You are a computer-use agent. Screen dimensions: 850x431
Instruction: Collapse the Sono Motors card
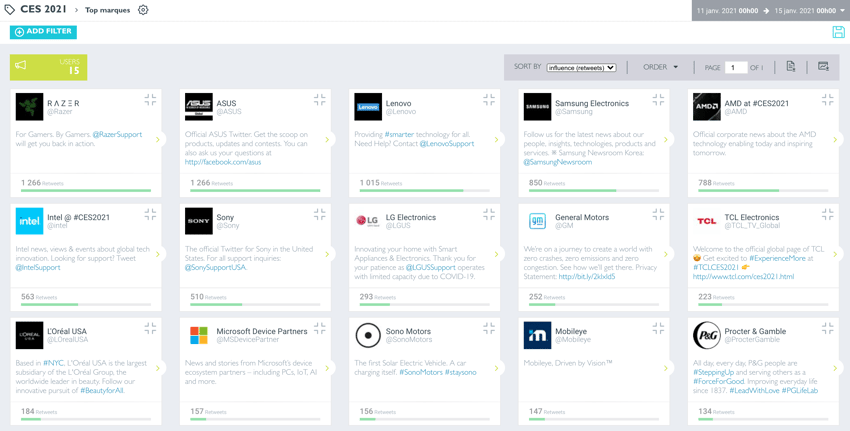489,328
